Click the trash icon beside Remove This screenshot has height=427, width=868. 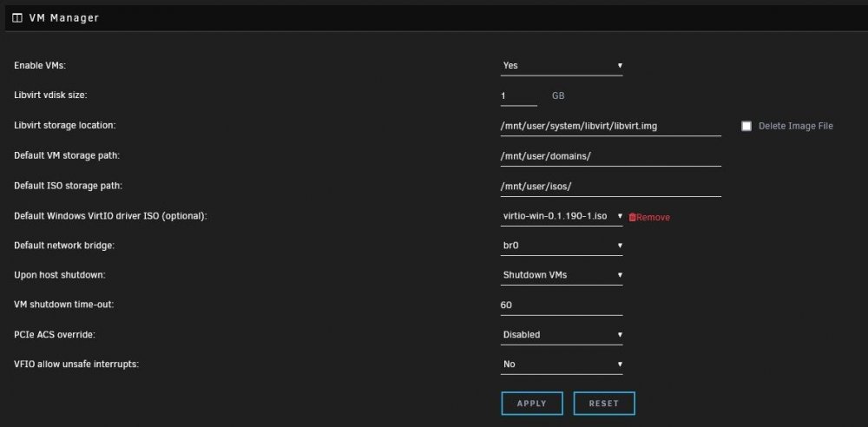(632, 218)
